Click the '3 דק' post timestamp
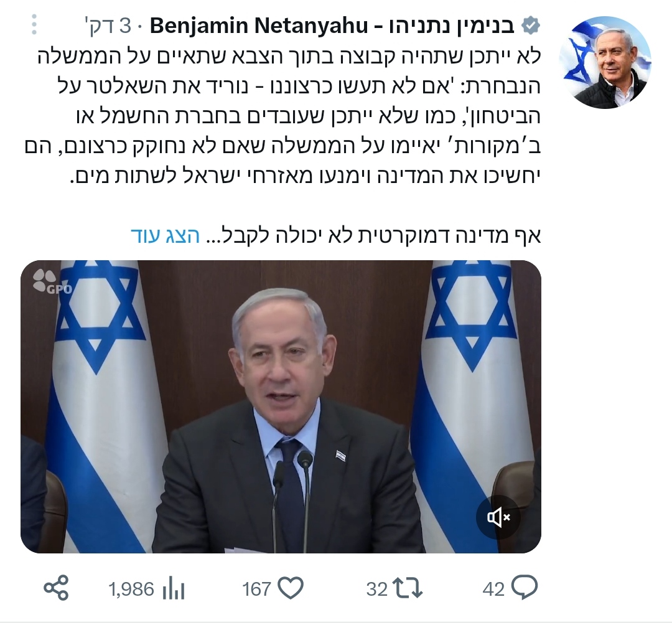Screen dimensions: 672x625 [x=108, y=26]
